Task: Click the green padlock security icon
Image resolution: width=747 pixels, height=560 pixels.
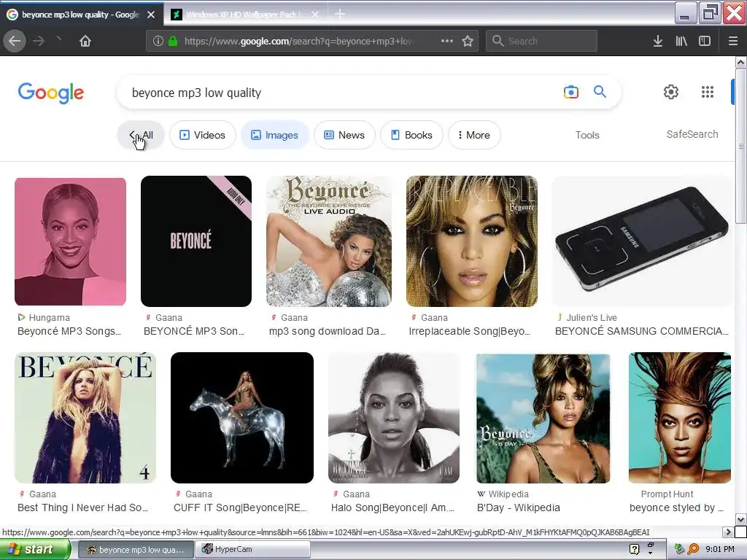Action: [x=173, y=41]
